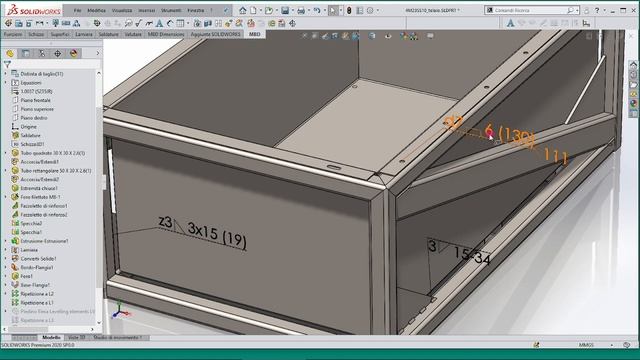Screen dimensions: 640x360
Task: Click the Note text 'A' tool
Action: 159,23
